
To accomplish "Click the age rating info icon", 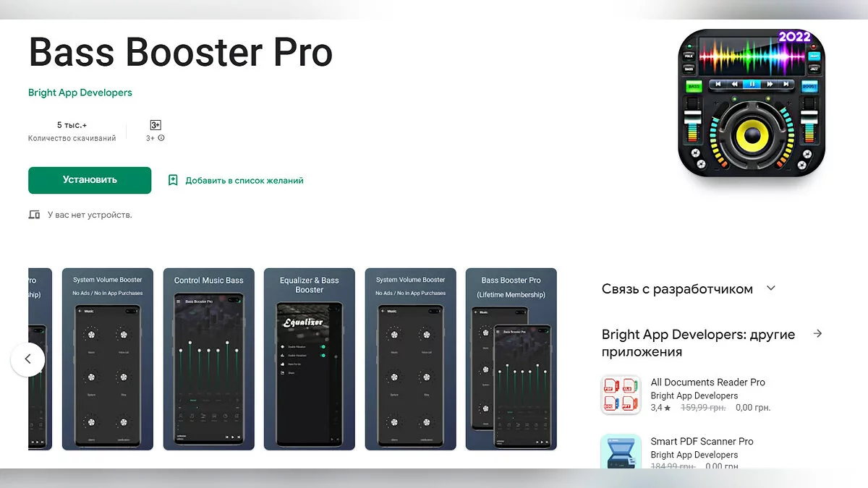I will 161,138.
